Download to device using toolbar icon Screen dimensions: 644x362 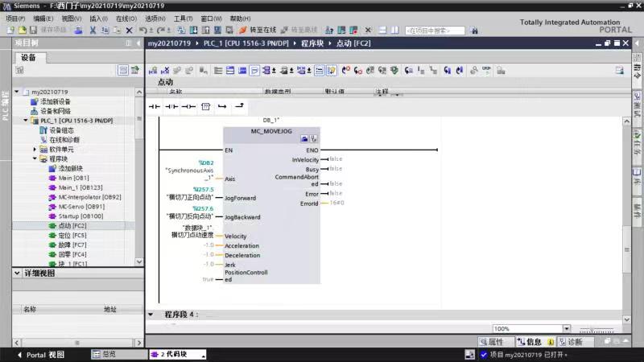193,30
